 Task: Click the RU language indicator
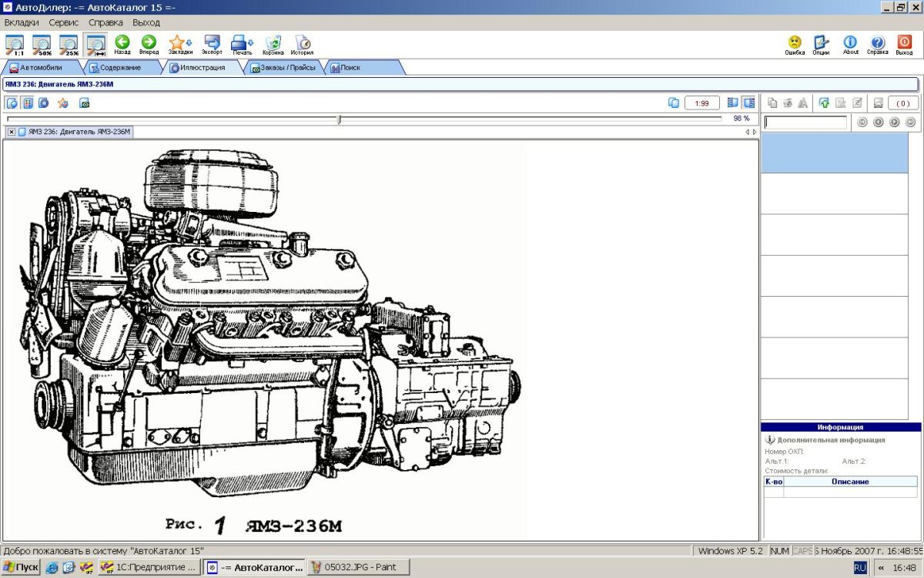860,567
